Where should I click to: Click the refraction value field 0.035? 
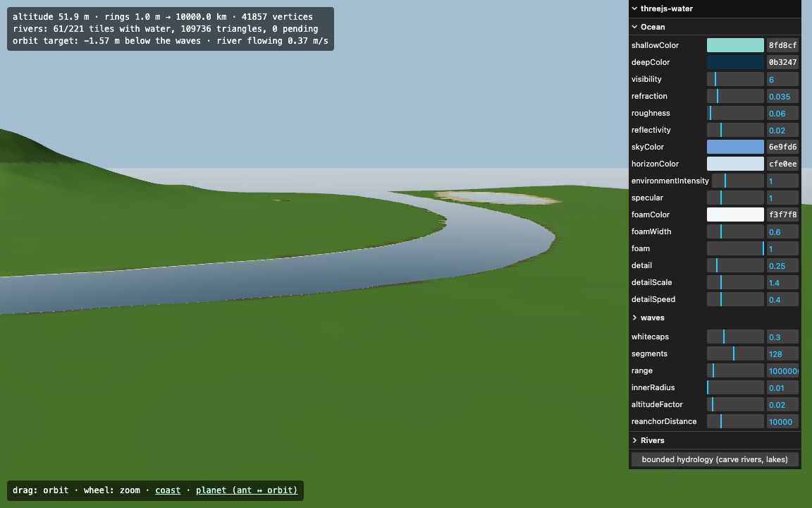(782, 97)
